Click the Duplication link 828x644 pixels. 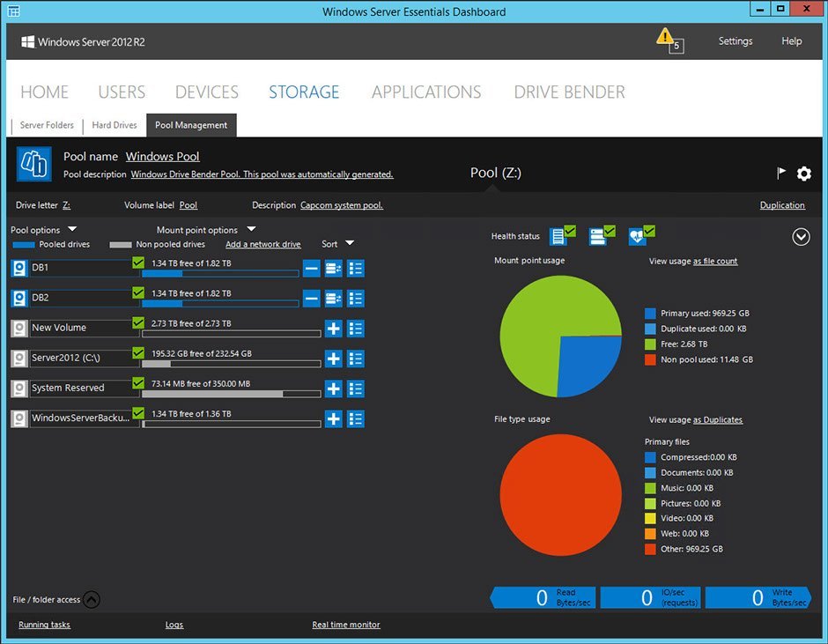click(x=782, y=205)
